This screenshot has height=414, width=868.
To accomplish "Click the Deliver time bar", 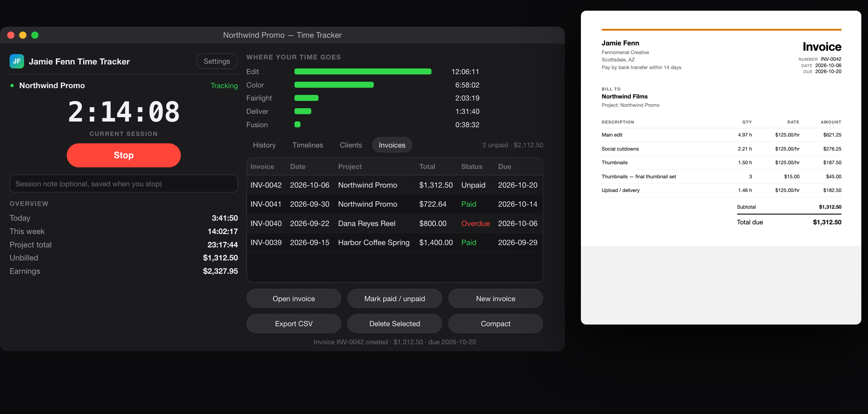I will pyautogui.click(x=303, y=111).
